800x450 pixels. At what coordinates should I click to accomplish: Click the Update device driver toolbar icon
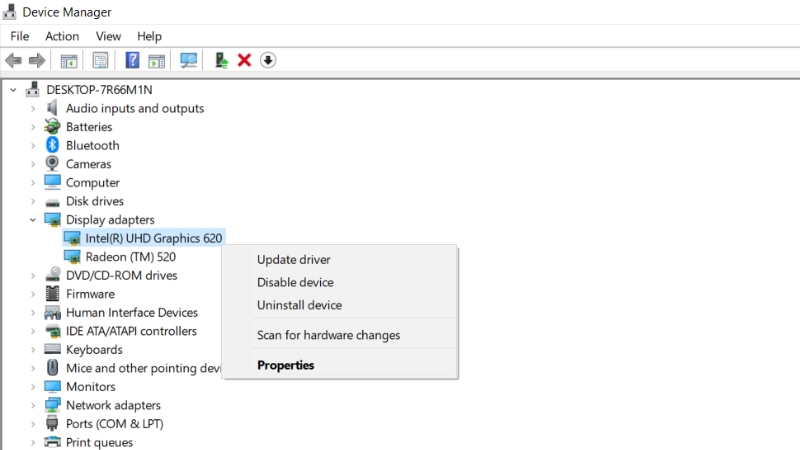[221, 61]
